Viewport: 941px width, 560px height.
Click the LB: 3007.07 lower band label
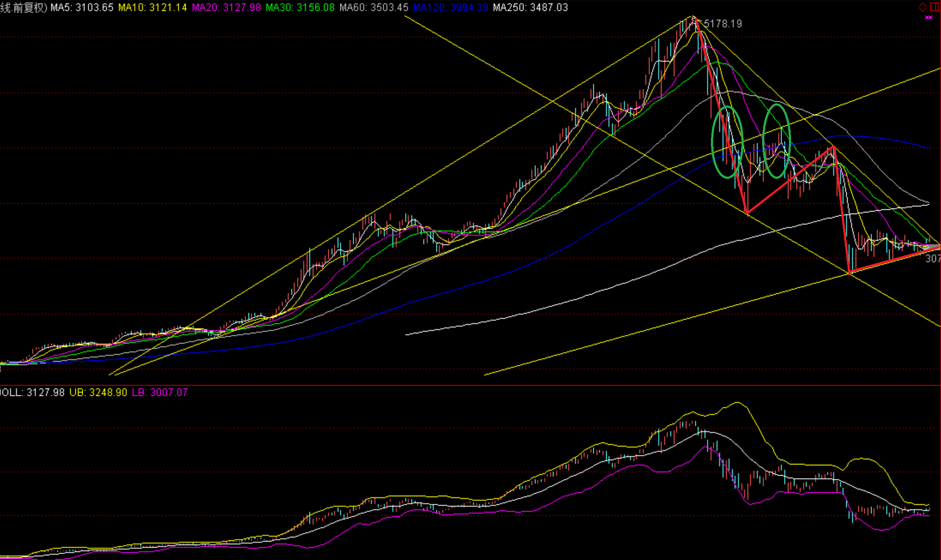[x=160, y=392]
